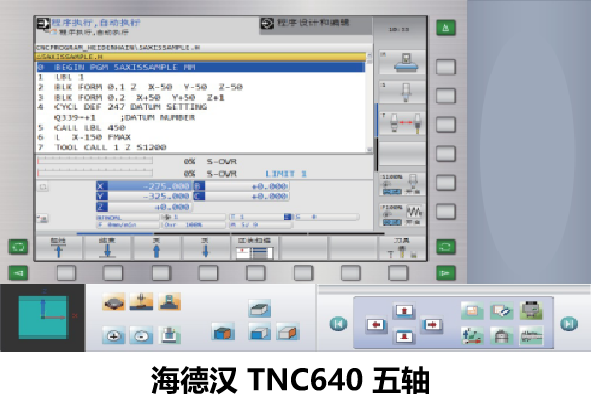Push the hardware key under the 刀具 soft key
The image size is (591, 405).
[398, 273]
